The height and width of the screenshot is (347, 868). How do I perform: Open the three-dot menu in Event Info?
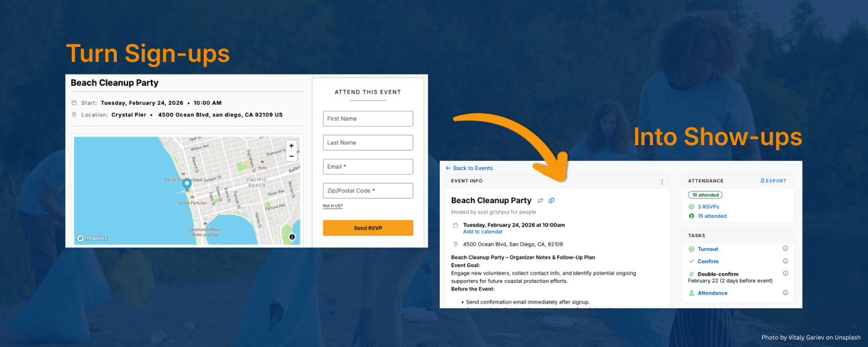[x=662, y=182]
